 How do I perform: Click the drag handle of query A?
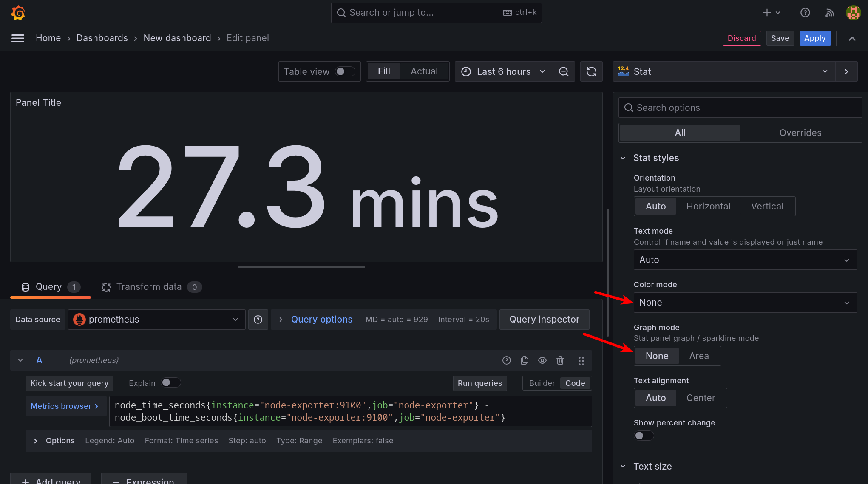[581, 361]
